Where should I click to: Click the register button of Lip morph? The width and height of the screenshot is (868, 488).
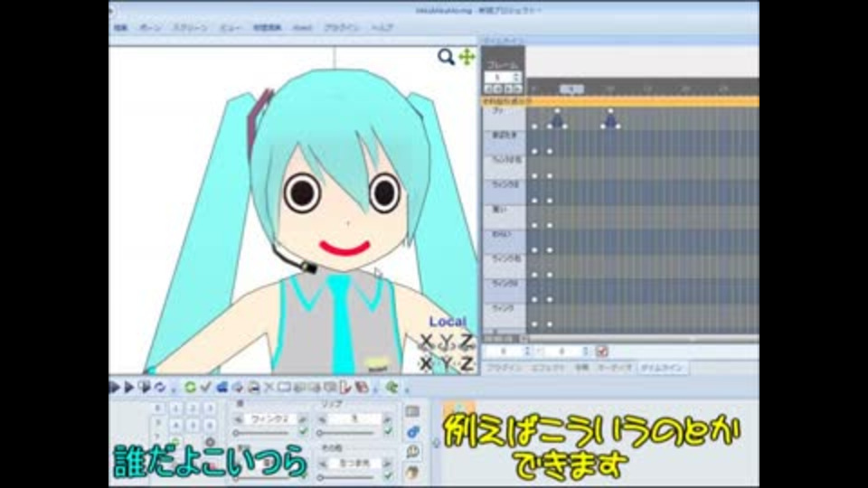click(388, 419)
